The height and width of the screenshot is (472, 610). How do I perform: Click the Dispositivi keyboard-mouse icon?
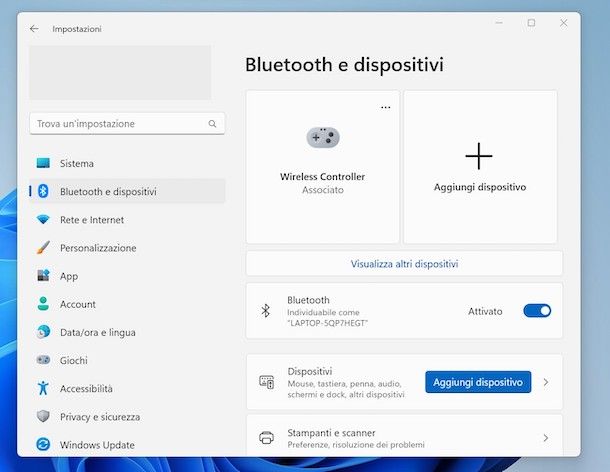click(267, 382)
